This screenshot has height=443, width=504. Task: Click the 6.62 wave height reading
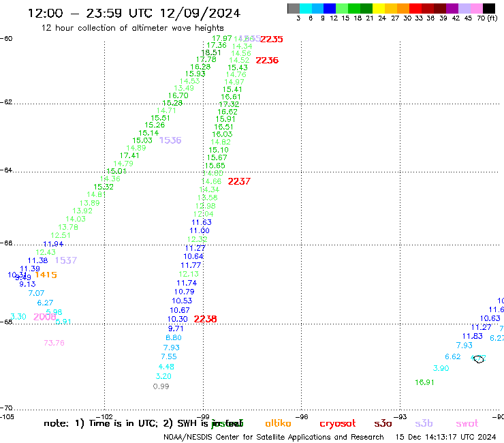pyautogui.click(x=453, y=356)
